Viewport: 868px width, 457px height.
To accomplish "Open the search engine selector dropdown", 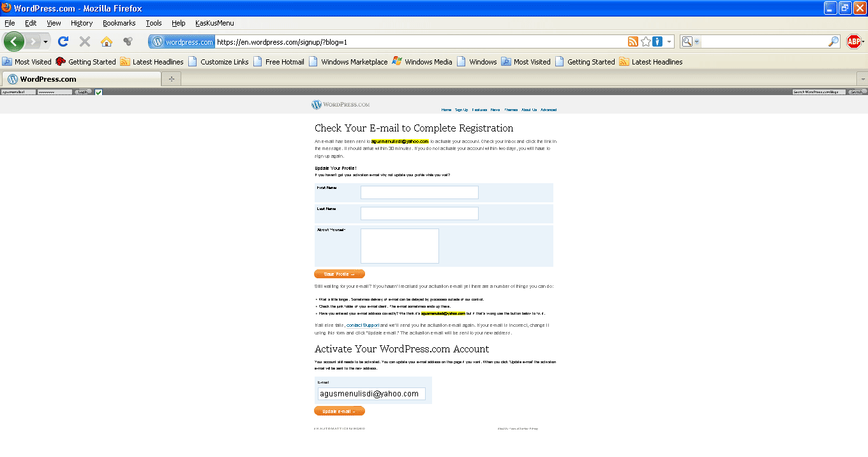I will 690,41.
